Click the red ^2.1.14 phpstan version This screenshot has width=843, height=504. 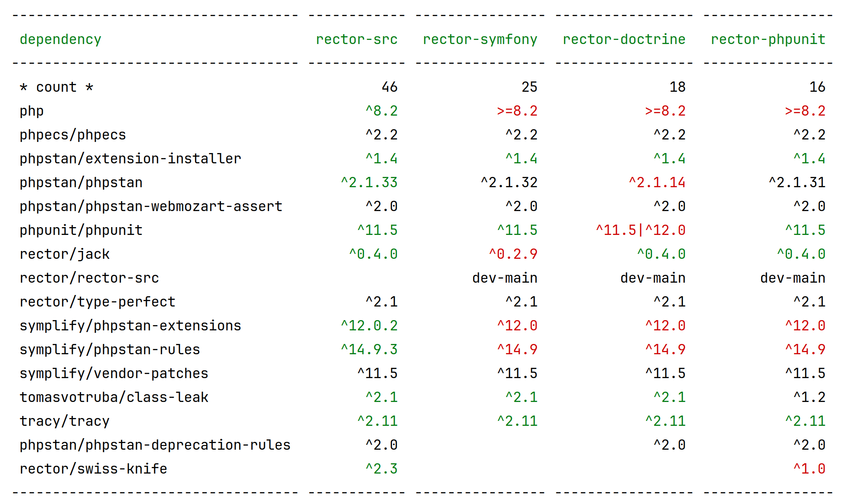click(657, 183)
